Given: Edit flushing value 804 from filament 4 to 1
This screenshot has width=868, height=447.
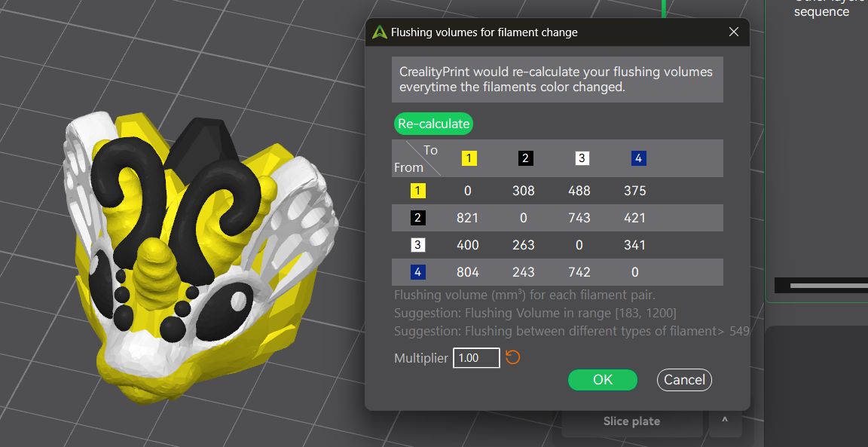Looking at the screenshot, I should 467,272.
